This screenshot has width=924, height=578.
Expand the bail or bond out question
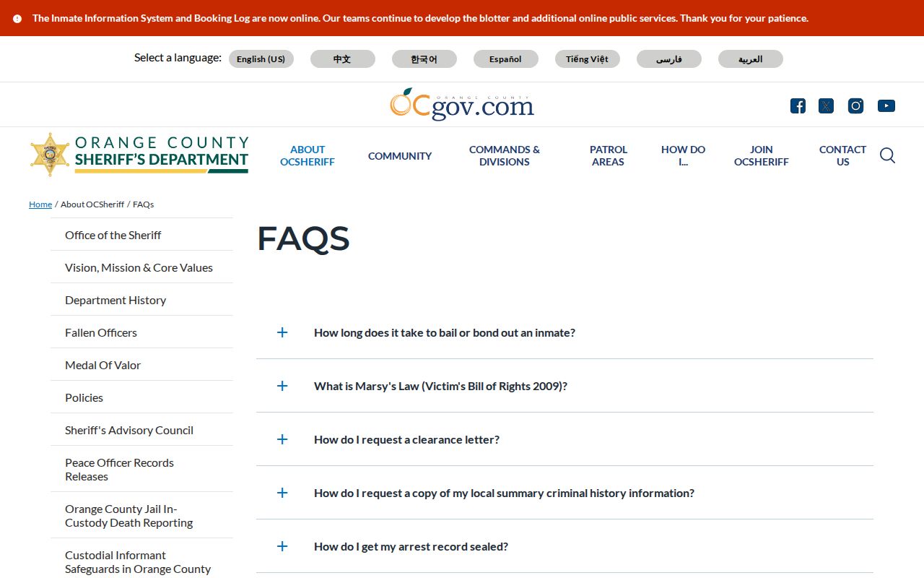coord(565,332)
